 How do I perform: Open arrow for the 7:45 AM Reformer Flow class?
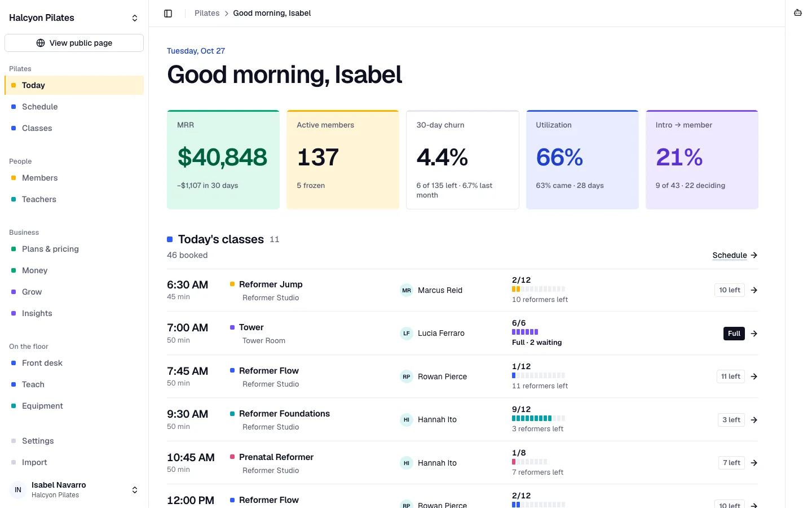754,376
